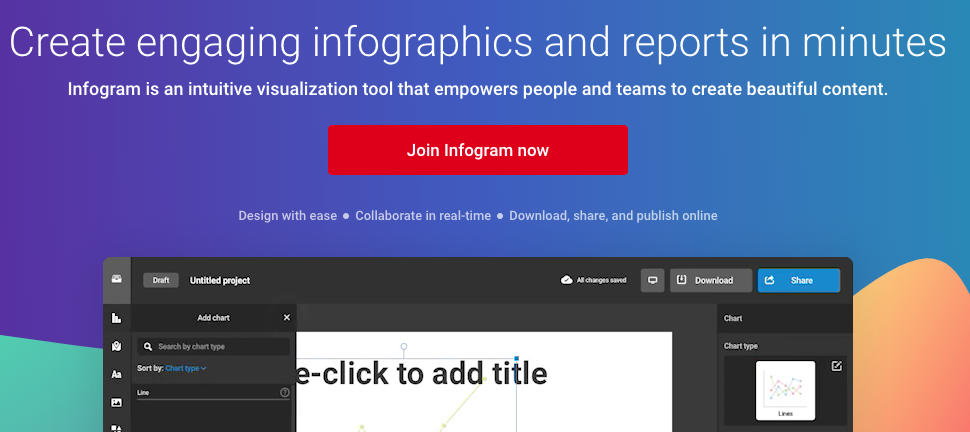Viewport: 970px width, 432px height.
Task: Click the Infogram intuitive visualization tool subtitle
Action: coord(478,89)
